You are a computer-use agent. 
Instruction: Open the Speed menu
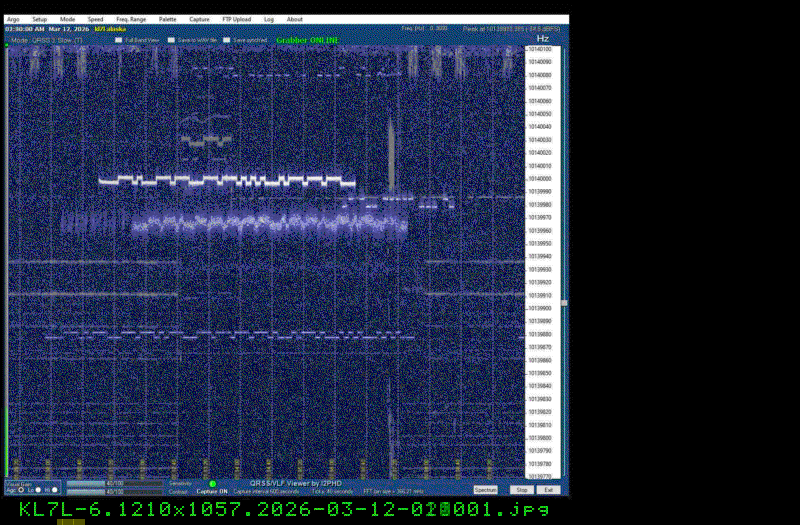95,19
